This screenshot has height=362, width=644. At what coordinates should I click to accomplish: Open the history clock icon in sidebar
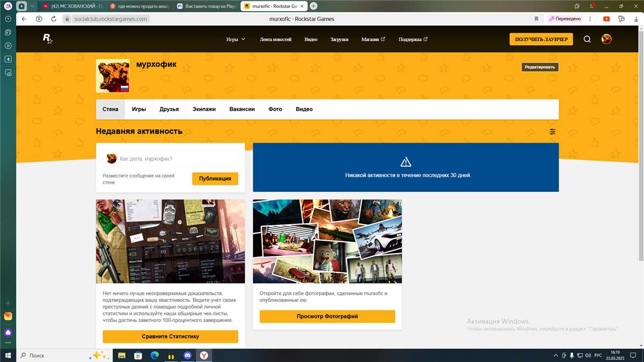point(8,19)
